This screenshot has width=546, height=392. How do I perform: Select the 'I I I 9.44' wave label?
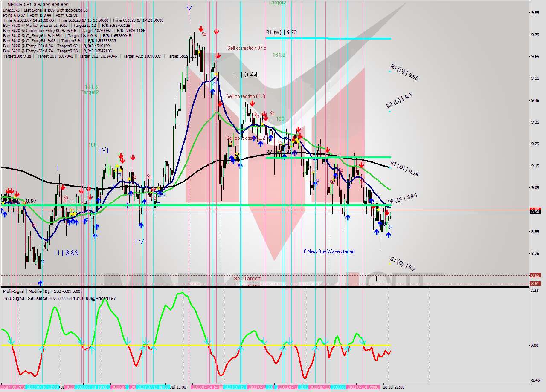click(x=245, y=75)
